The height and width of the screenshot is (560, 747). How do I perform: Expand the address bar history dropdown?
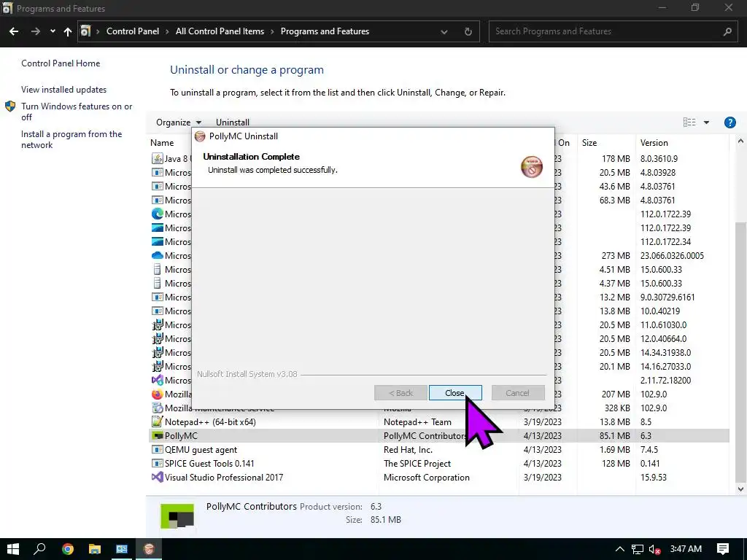point(444,31)
